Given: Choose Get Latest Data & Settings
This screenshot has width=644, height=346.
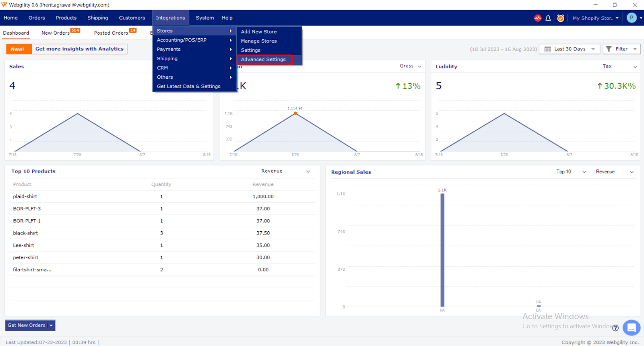Looking at the screenshot, I should point(194,86).
